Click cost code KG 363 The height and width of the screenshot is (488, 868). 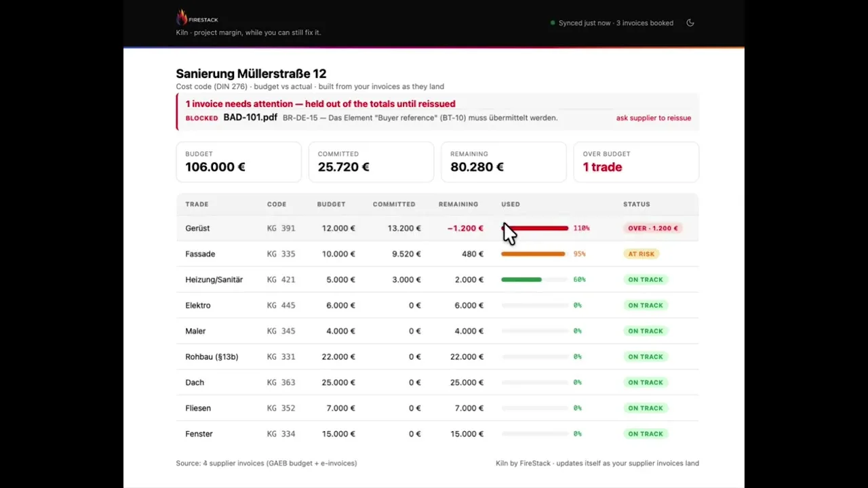click(281, 383)
